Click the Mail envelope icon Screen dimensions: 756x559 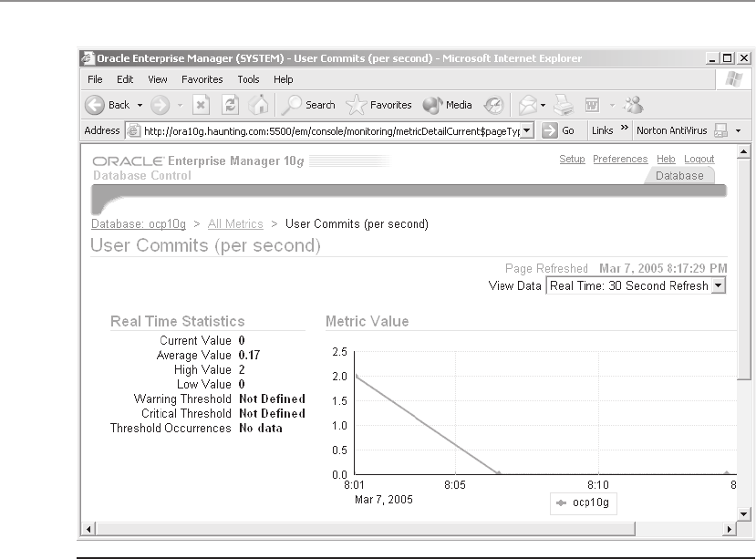point(527,105)
